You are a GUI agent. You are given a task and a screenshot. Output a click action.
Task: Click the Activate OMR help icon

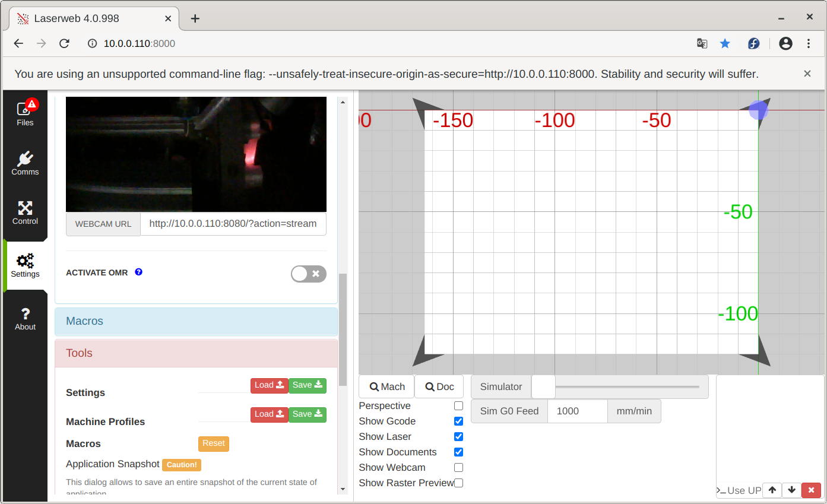pyautogui.click(x=139, y=272)
